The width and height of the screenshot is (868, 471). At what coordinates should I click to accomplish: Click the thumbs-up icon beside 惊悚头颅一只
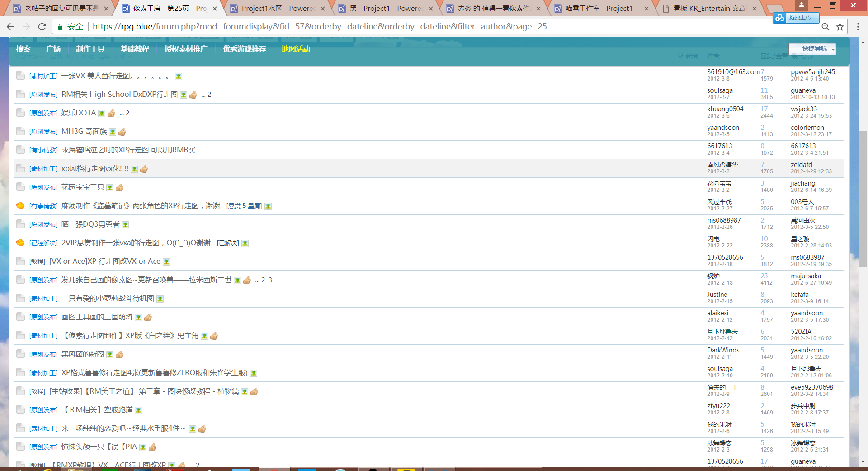(152, 447)
